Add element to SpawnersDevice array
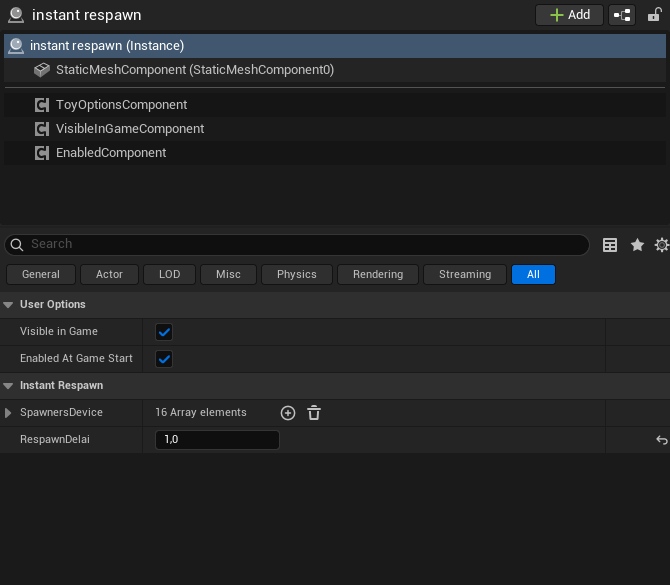The height and width of the screenshot is (585, 670). (x=288, y=413)
